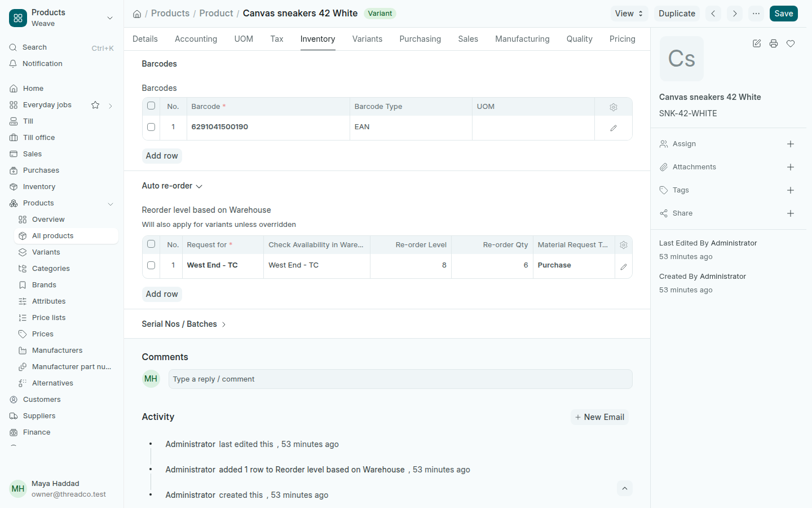
Task: Expand the Serial Nos / Batches section
Action: pos(184,324)
